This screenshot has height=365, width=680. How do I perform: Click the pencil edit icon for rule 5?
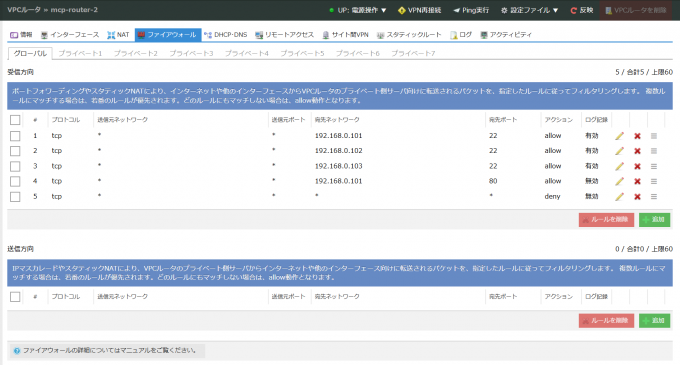pos(619,197)
